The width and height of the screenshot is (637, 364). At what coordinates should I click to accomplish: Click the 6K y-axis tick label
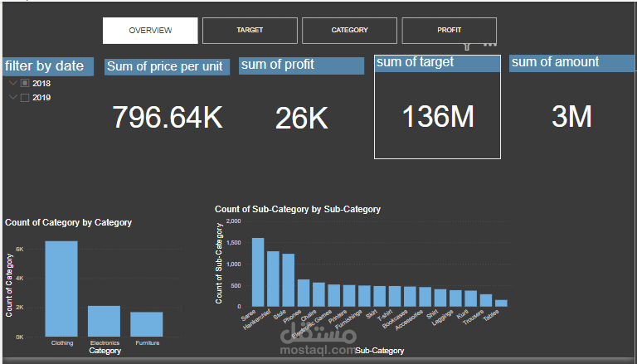pos(19,250)
